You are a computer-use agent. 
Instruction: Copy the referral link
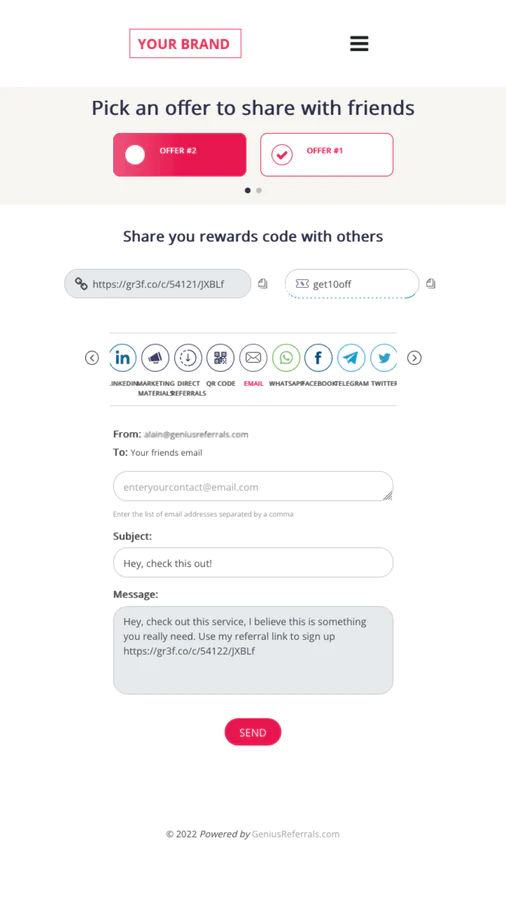pyautogui.click(x=263, y=284)
